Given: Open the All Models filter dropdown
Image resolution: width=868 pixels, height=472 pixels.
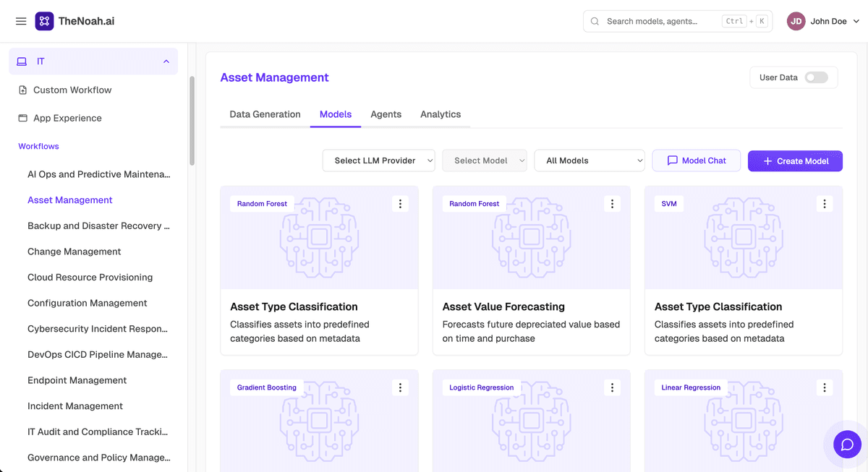Looking at the screenshot, I should tap(590, 160).
